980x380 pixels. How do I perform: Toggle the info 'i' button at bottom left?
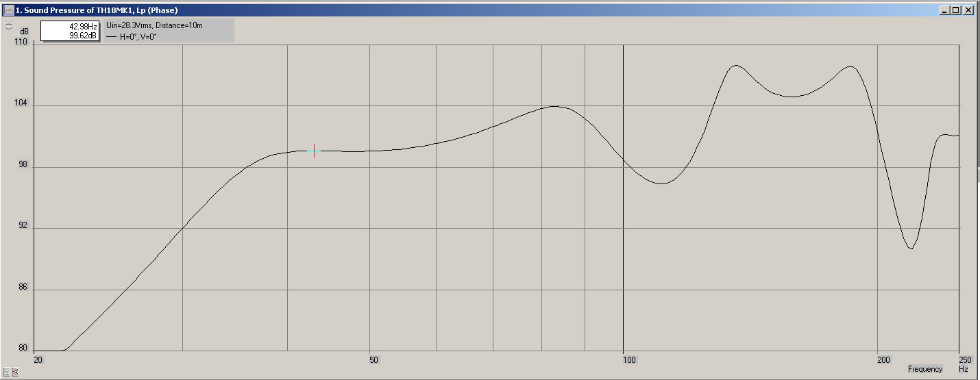click(x=7, y=372)
